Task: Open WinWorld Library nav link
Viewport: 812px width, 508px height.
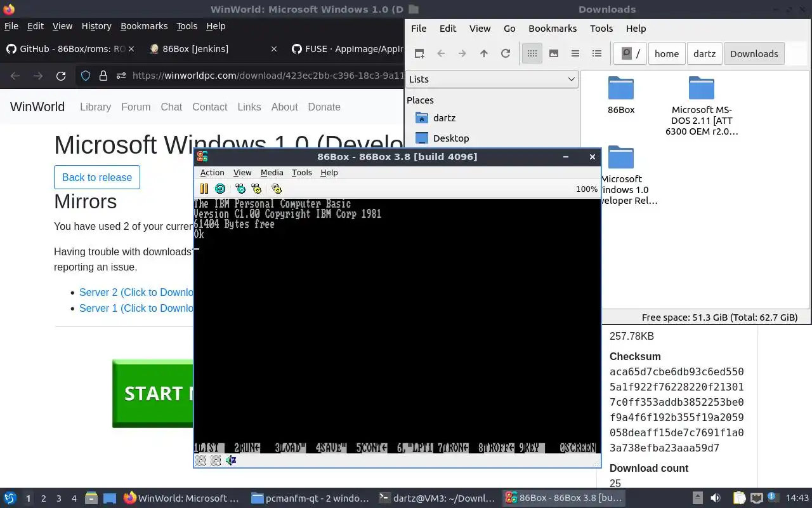Action: coord(95,107)
